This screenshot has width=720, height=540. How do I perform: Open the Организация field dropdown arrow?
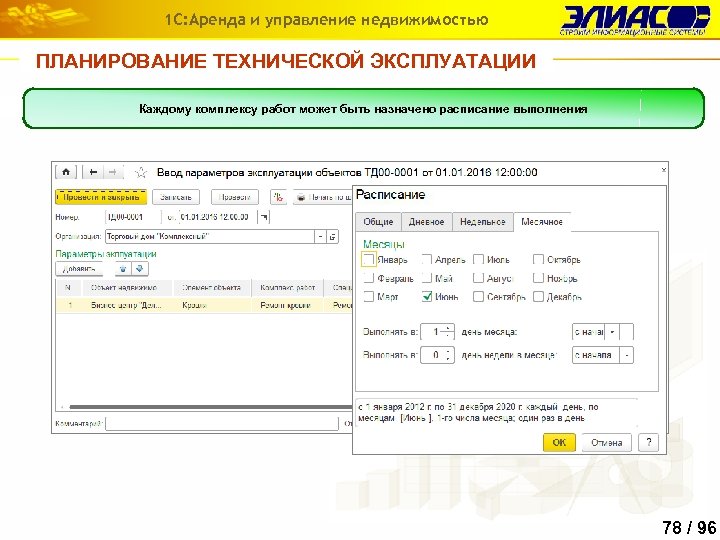(x=321, y=236)
